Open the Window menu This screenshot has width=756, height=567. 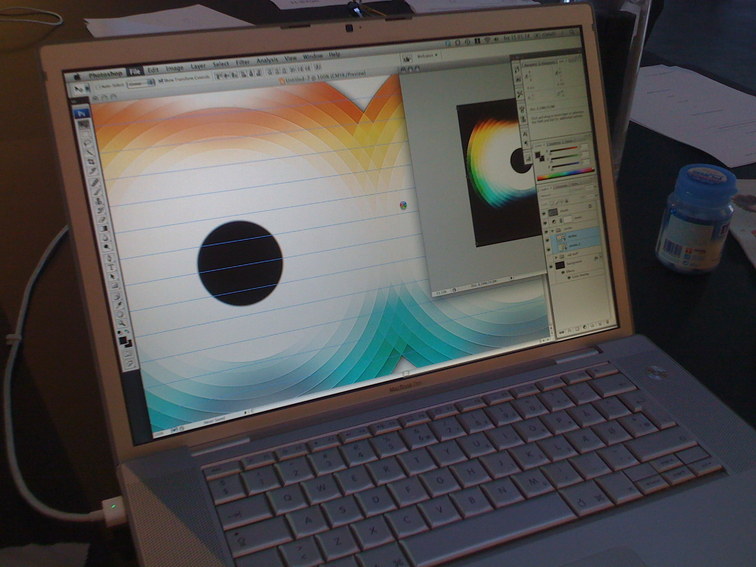tap(312, 57)
